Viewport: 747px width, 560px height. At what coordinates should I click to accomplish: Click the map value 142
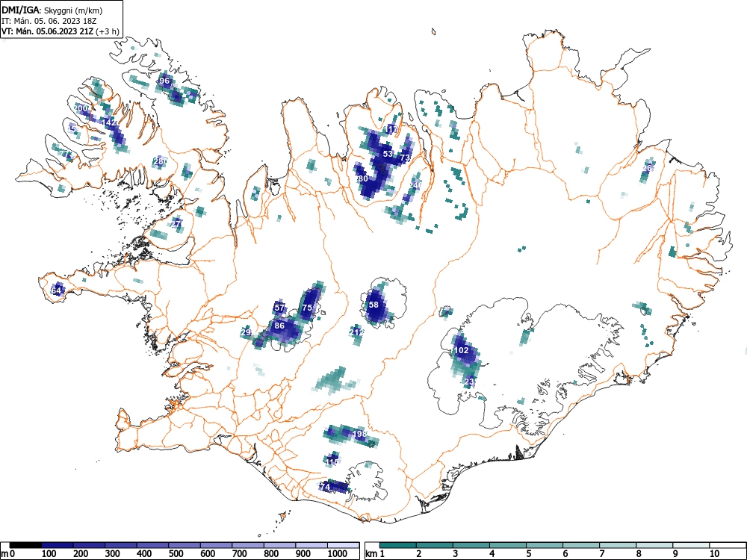110,123
